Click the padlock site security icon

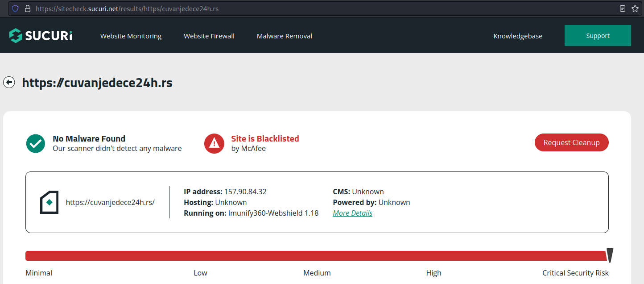[x=28, y=8]
